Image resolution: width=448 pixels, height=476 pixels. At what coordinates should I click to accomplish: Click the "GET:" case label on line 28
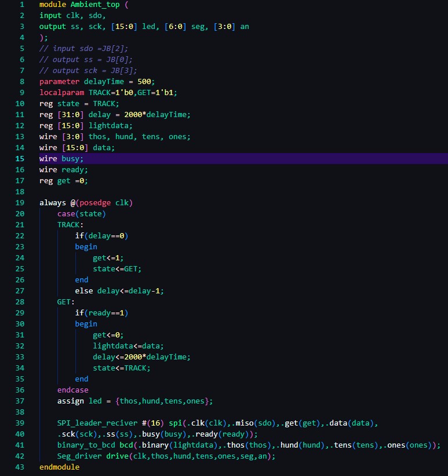pos(66,302)
